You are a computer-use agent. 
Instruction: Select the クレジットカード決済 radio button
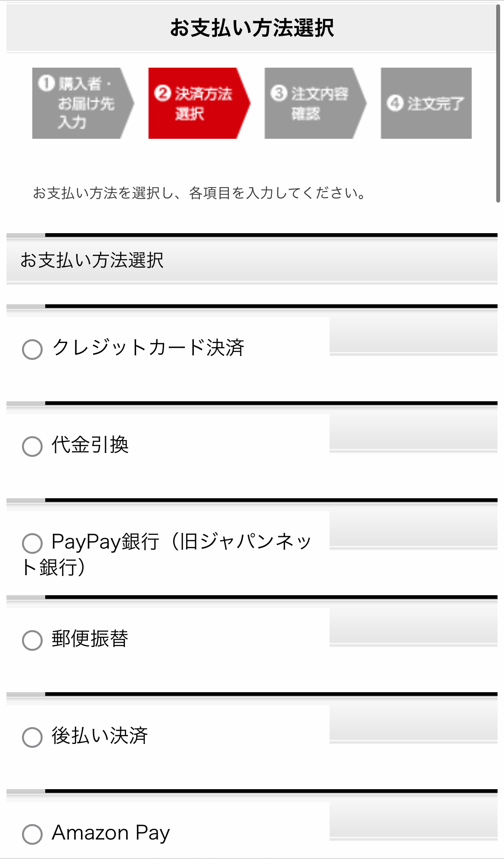click(x=32, y=349)
